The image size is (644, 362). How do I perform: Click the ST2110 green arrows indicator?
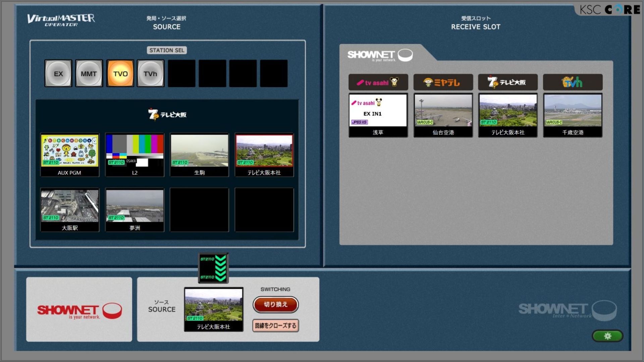pos(213,268)
